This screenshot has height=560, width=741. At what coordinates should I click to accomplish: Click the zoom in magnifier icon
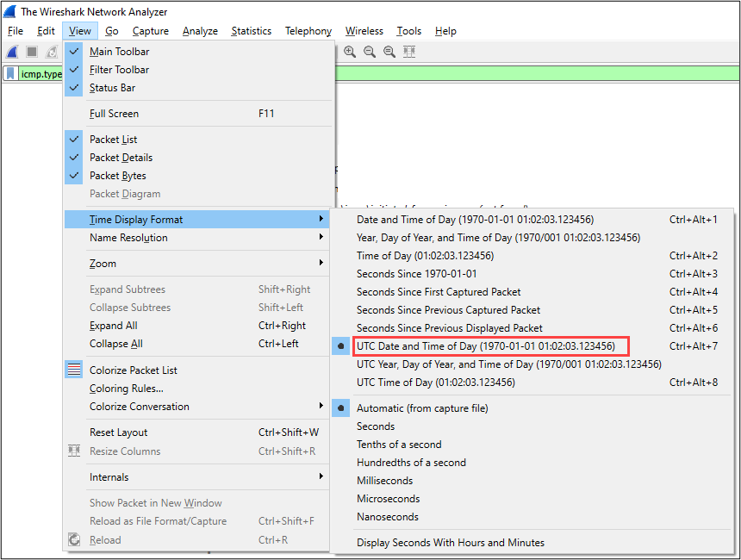point(350,52)
